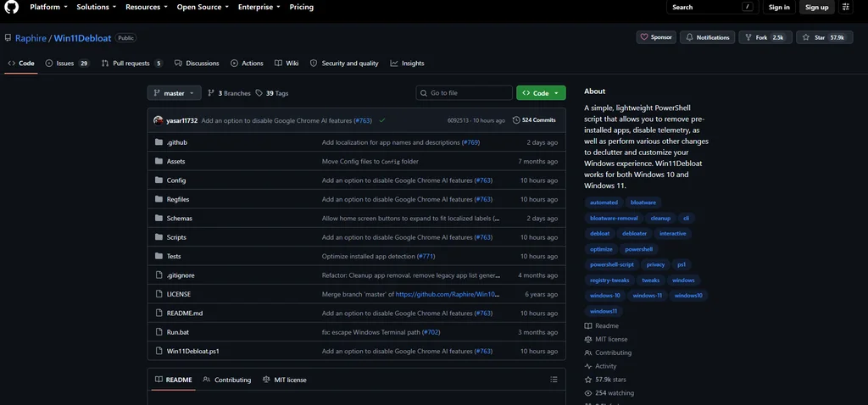
Task: Click the top Search field
Action: click(712, 7)
